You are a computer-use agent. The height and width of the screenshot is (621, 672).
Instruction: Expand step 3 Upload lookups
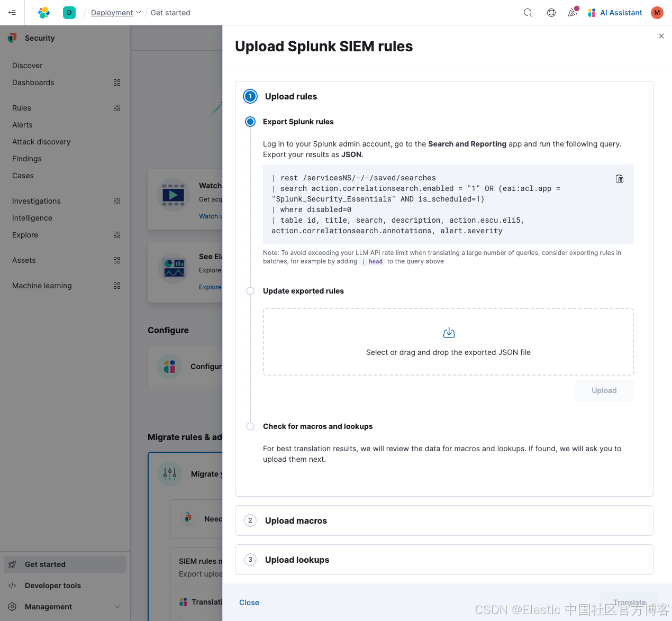[444, 560]
